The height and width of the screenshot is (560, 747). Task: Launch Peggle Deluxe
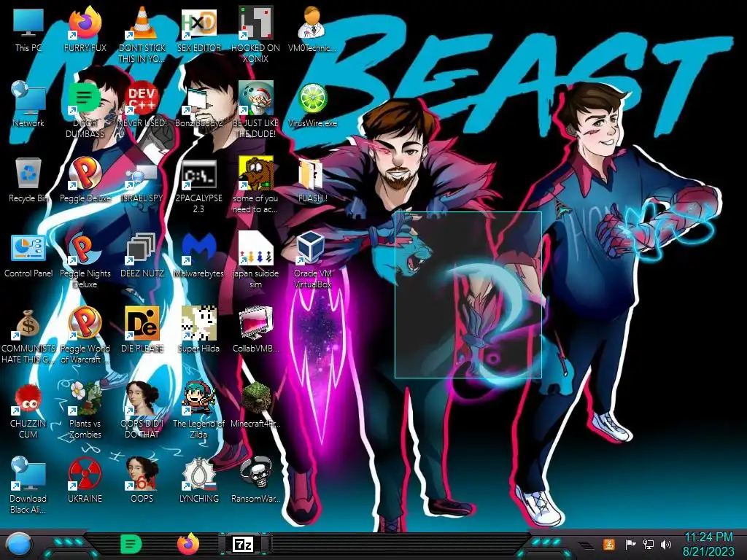(85, 180)
